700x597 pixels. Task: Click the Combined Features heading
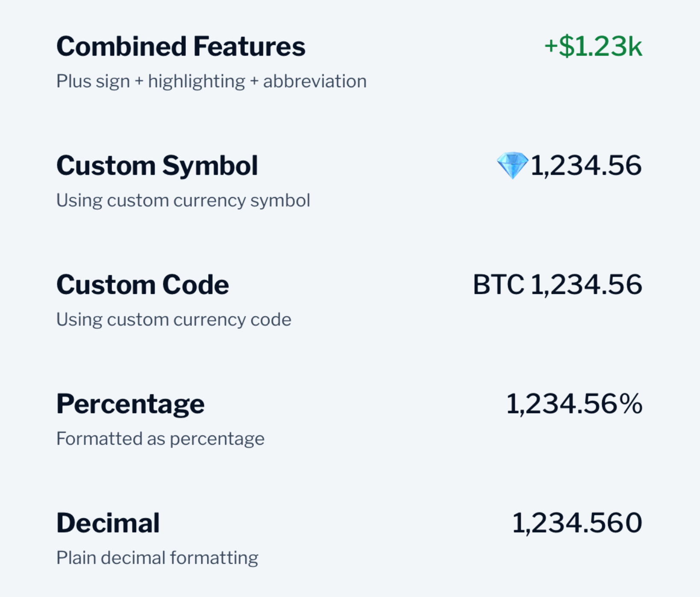tap(181, 47)
